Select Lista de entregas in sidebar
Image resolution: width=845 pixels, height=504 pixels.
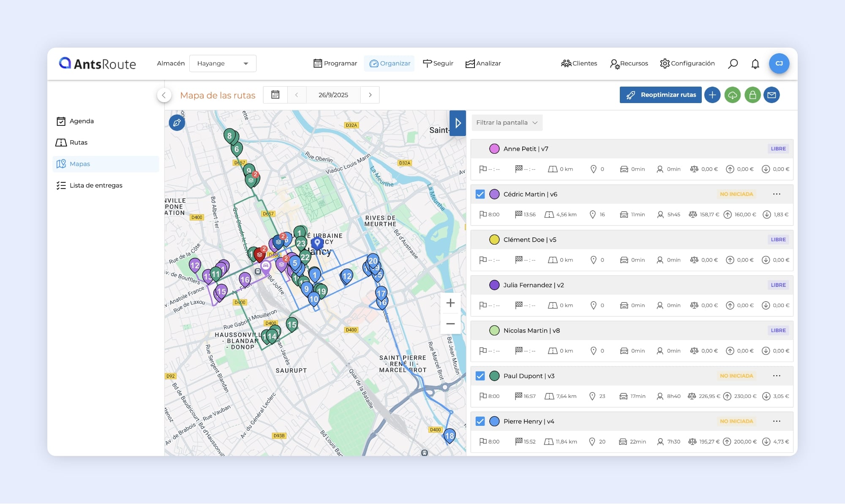(x=96, y=185)
